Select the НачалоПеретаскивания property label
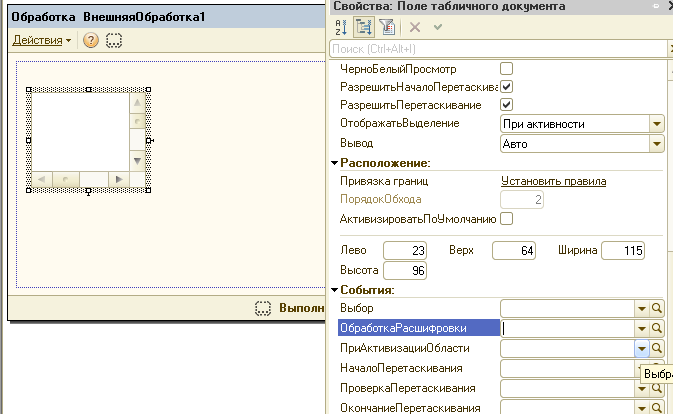 (x=401, y=368)
